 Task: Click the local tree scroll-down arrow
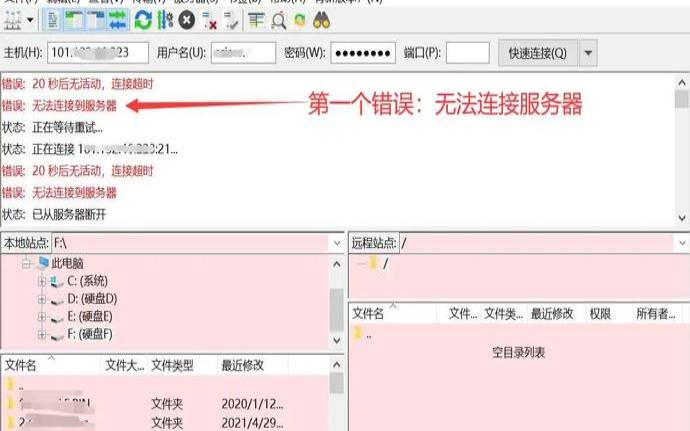tap(337, 340)
